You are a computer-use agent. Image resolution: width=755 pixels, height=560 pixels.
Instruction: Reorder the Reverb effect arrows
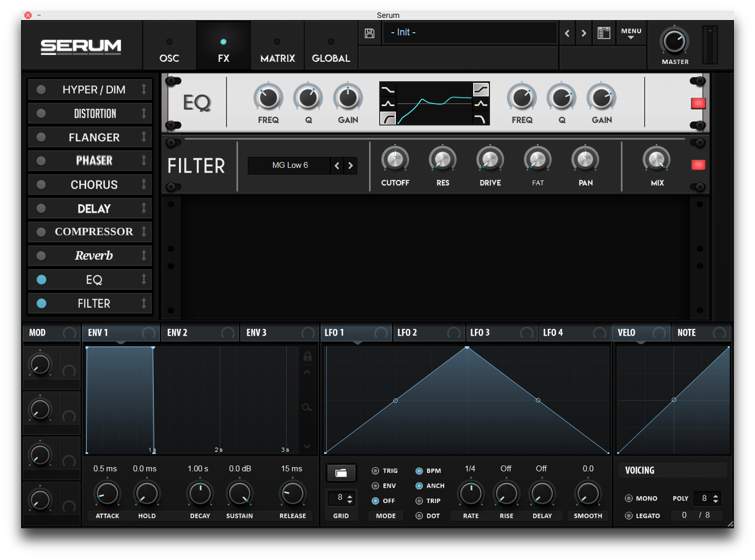[x=144, y=255]
